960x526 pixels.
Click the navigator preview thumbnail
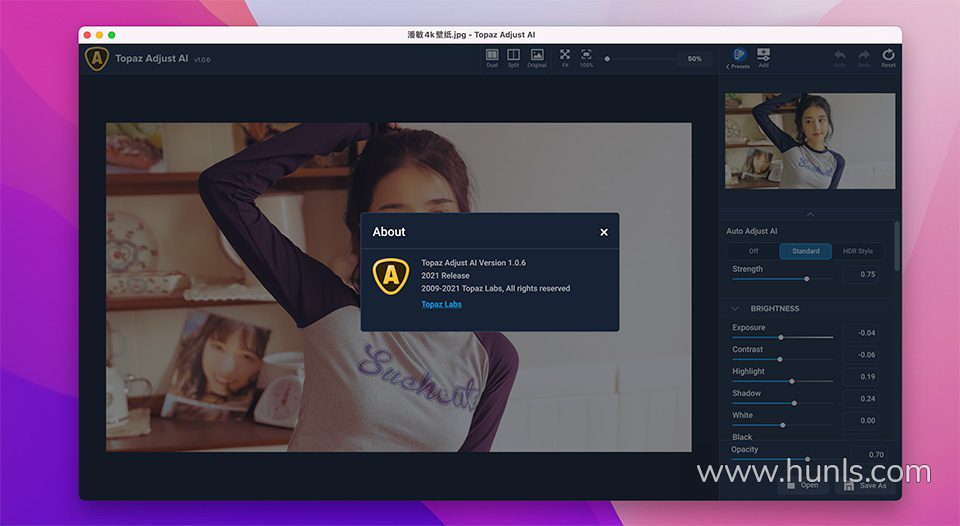click(810, 141)
